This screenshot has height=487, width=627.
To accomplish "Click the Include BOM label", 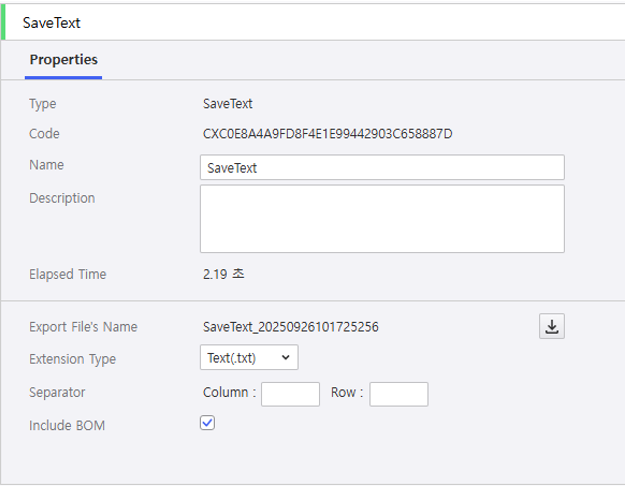I will point(67,426).
